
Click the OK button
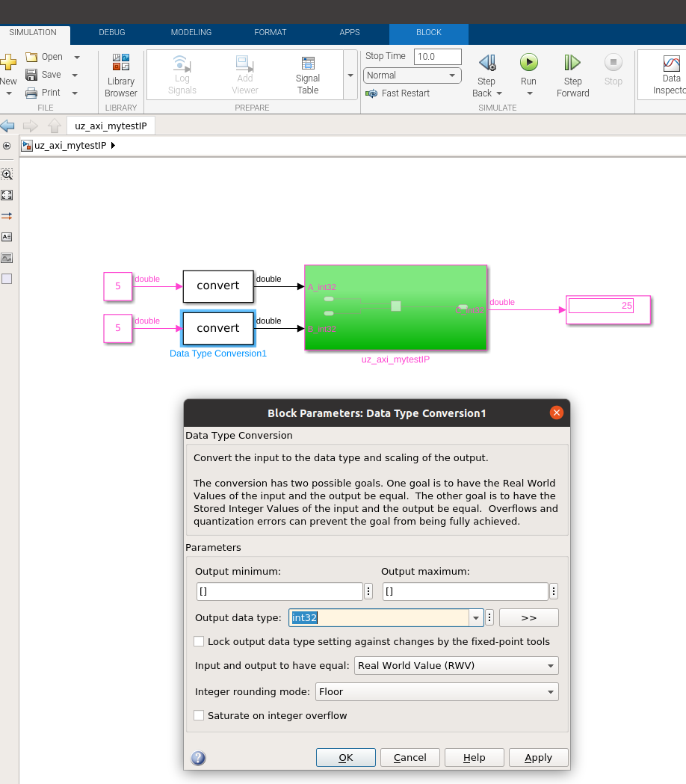[345, 758]
